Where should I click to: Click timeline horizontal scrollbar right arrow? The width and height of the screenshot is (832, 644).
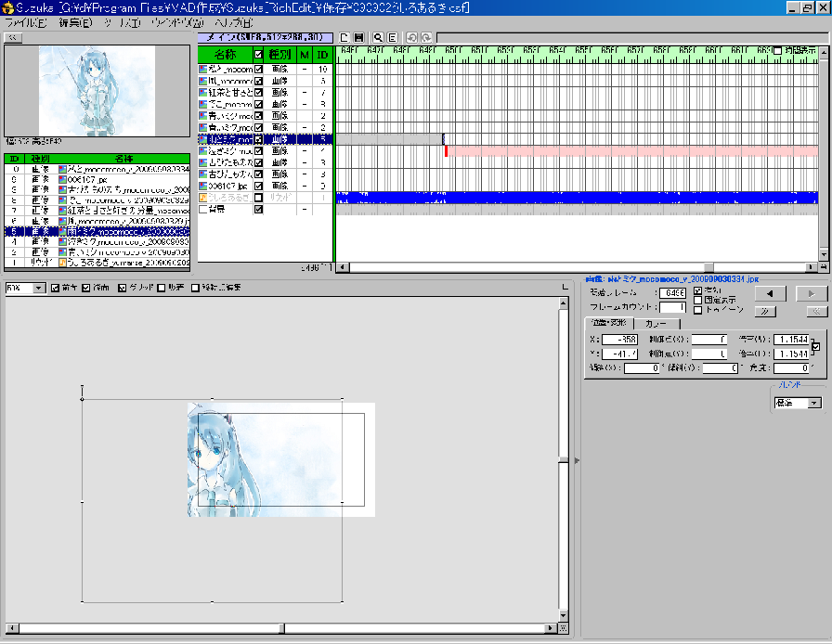811,267
